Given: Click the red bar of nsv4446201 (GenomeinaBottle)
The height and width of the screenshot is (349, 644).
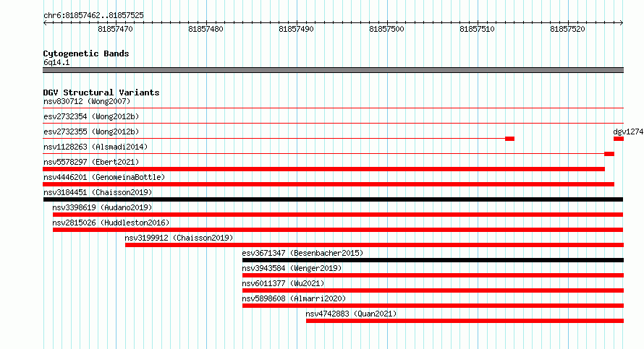Looking at the screenshot, I should [329, 184].
